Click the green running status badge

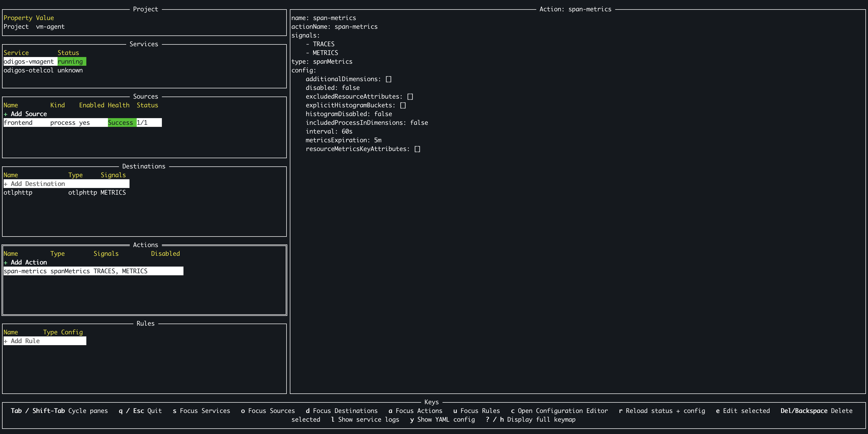point(71,62)
